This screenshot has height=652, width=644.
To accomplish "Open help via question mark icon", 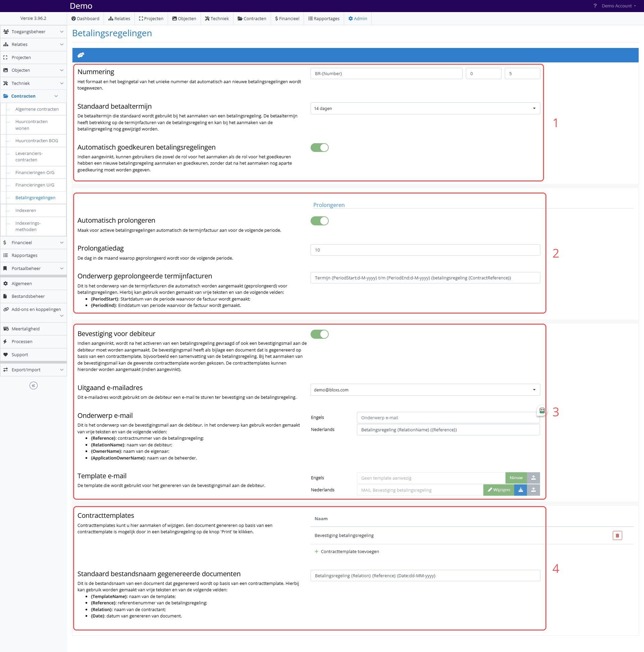I will 595,6.
